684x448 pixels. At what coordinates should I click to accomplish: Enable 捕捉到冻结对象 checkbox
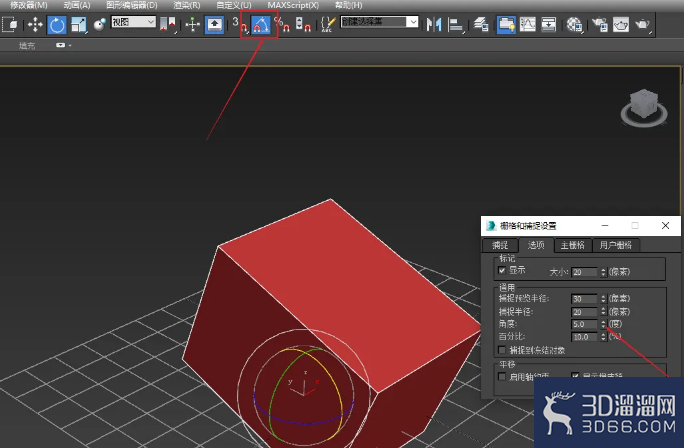(x=502, y=350)
